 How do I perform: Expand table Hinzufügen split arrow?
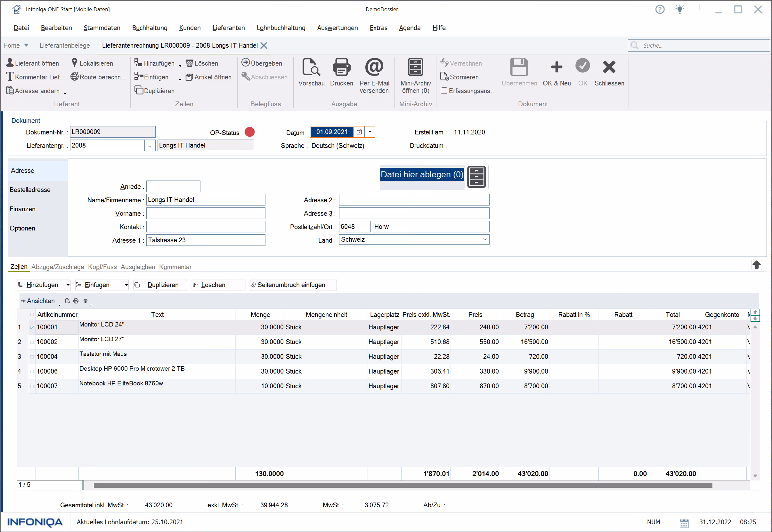[68, 285]
